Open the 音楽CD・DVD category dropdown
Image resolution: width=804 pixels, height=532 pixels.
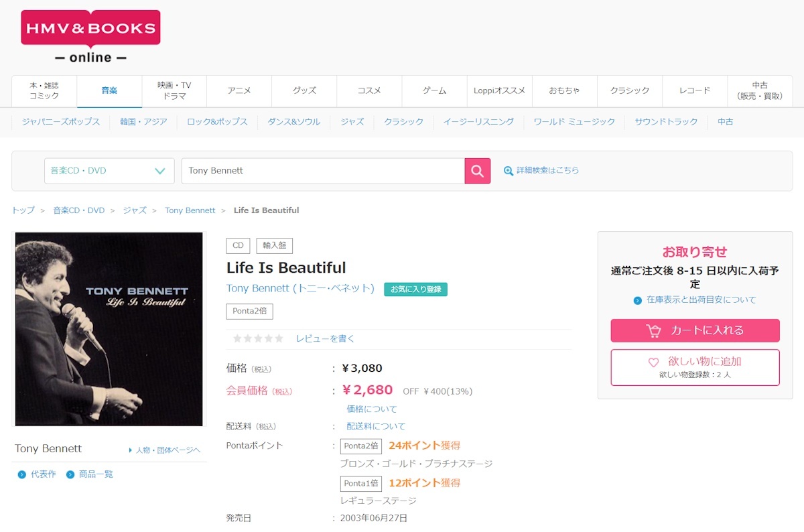pos(109,171)
